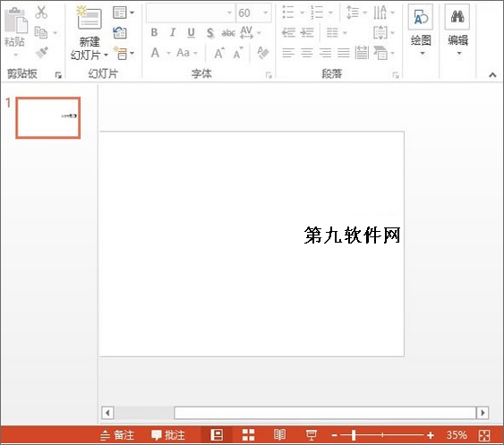Viewport: 504px width, 445px height.
Task: Click Decrease List Level icon
Action: (x=288, y=32)
